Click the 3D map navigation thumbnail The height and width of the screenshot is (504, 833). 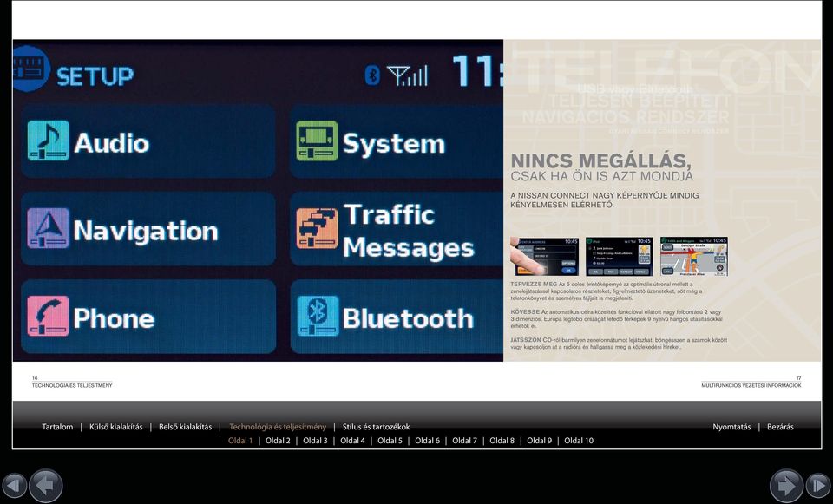coord(694,257)
